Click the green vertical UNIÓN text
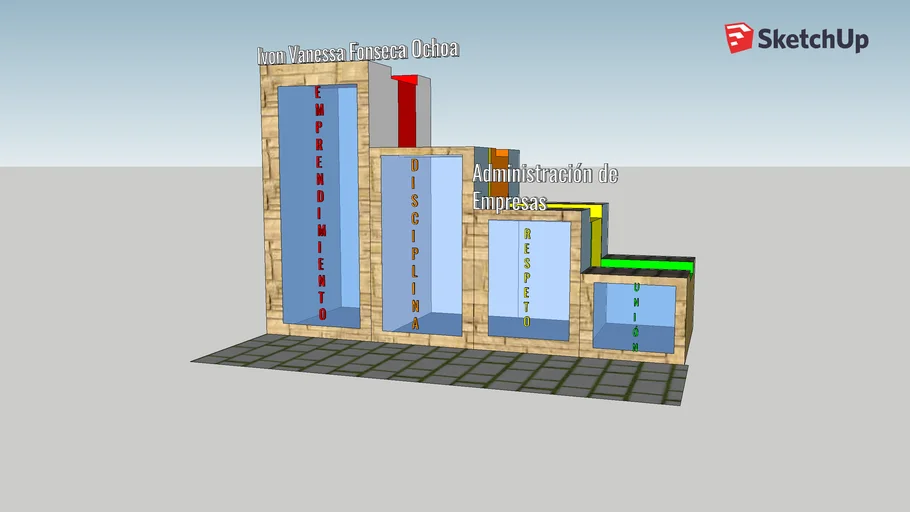 [635, 315]
